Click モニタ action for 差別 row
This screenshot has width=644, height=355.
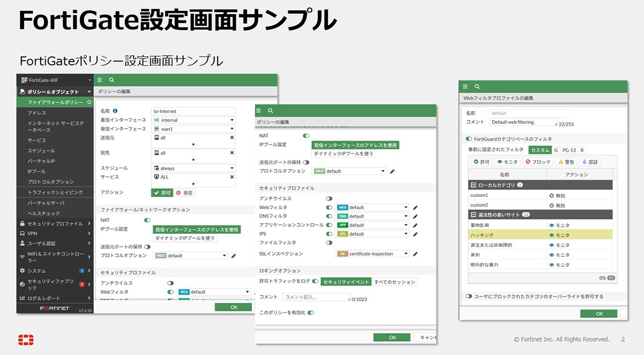coord(559,255)
